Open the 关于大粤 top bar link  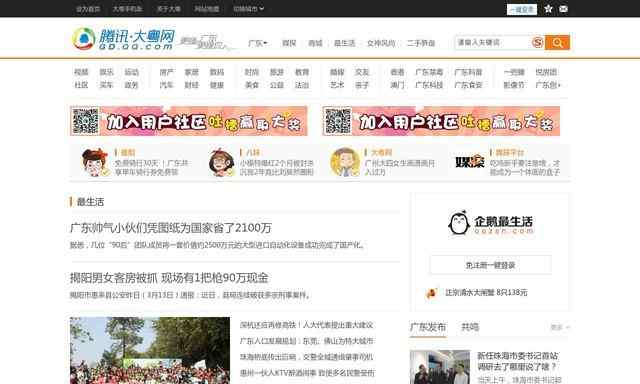pos(169,9)
